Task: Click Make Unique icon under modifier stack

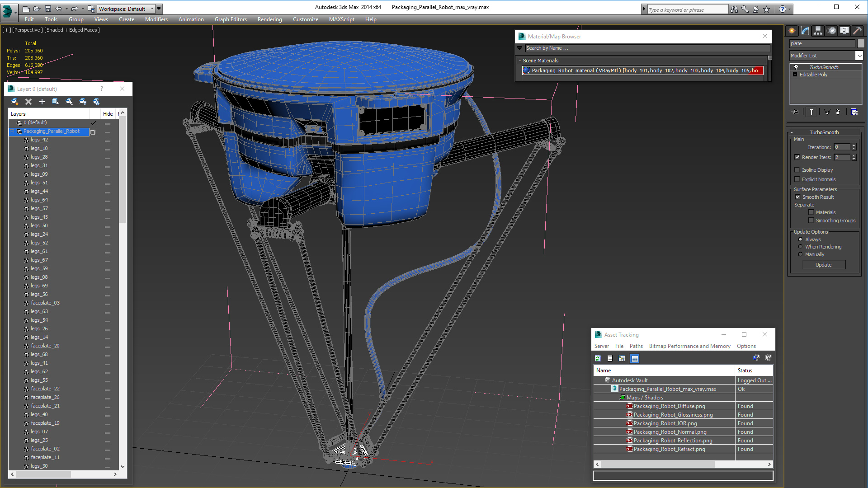Action: (x=827, y=112)
